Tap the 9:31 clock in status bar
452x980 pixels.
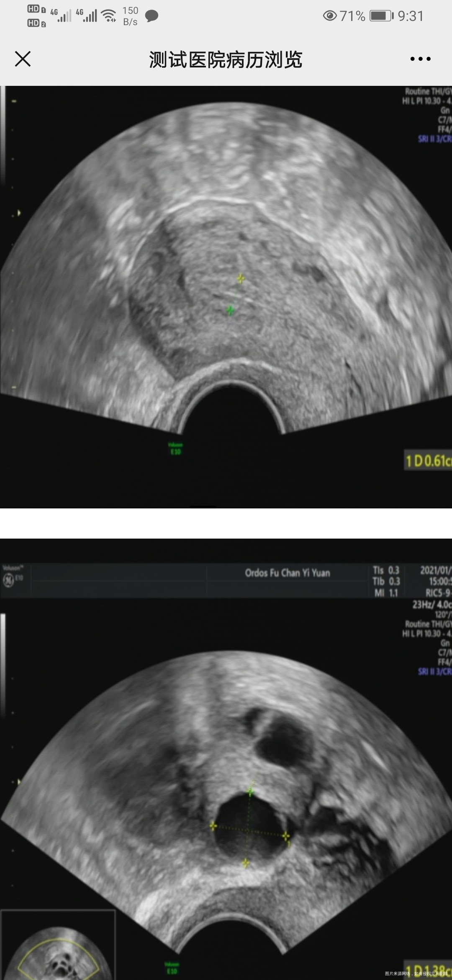coord(411,16)
